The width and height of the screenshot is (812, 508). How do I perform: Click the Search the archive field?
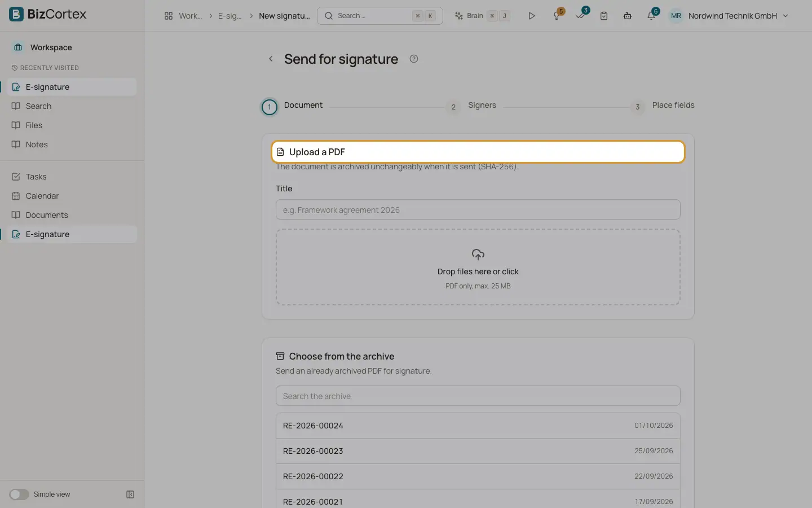[x=478, y=396]
